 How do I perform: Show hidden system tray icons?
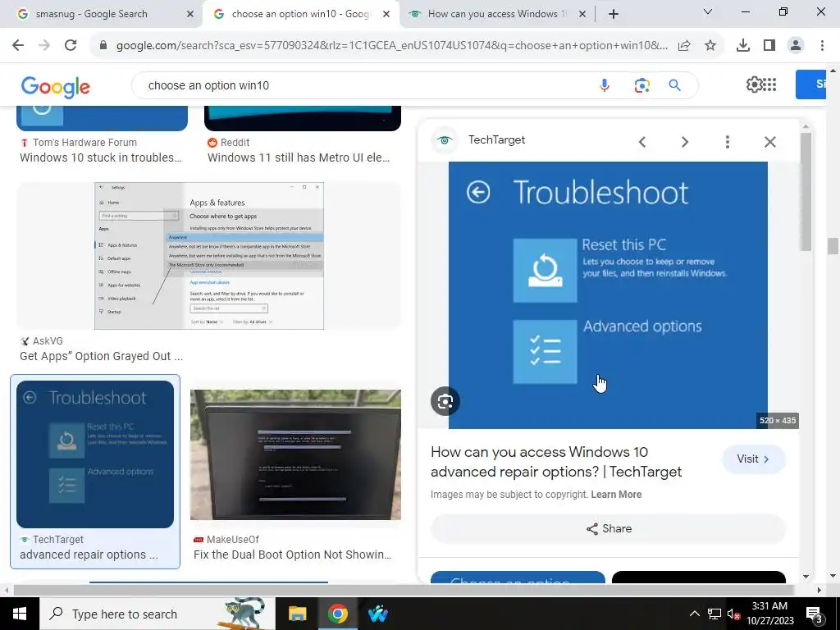tap(694, 614)
